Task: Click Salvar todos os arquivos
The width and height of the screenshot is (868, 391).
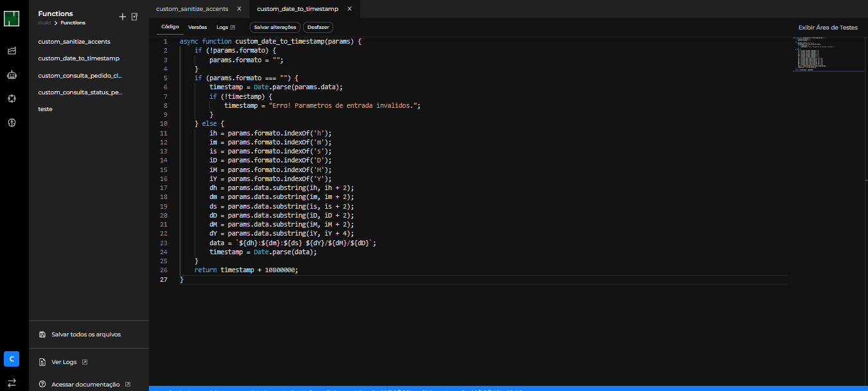Action: click(x=85, y=335)
